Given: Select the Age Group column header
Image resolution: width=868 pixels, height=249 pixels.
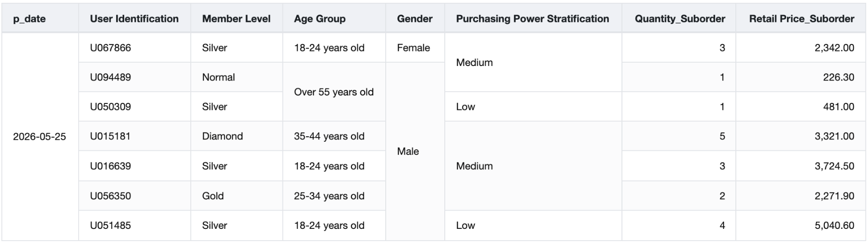Looking at the screenshot, I should (334, 19).
